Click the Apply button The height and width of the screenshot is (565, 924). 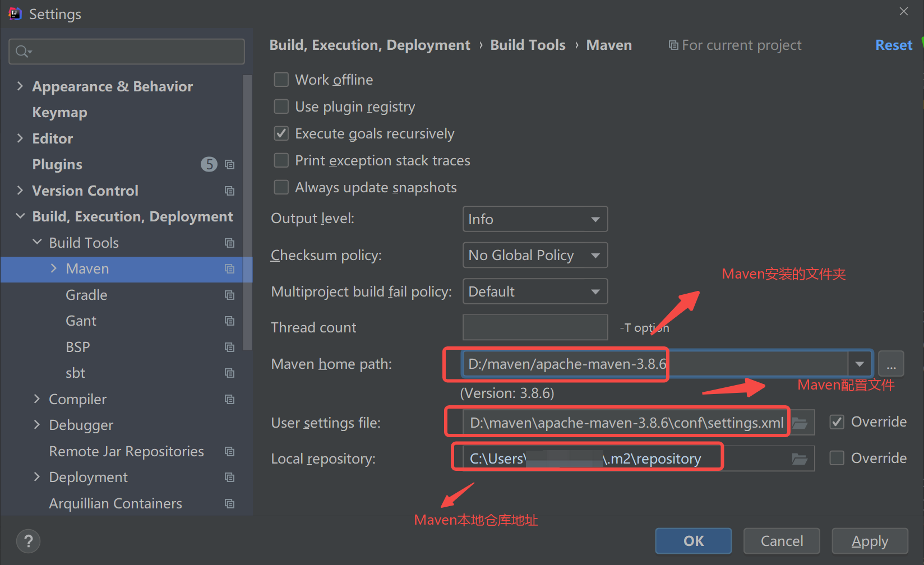point(870,541)
